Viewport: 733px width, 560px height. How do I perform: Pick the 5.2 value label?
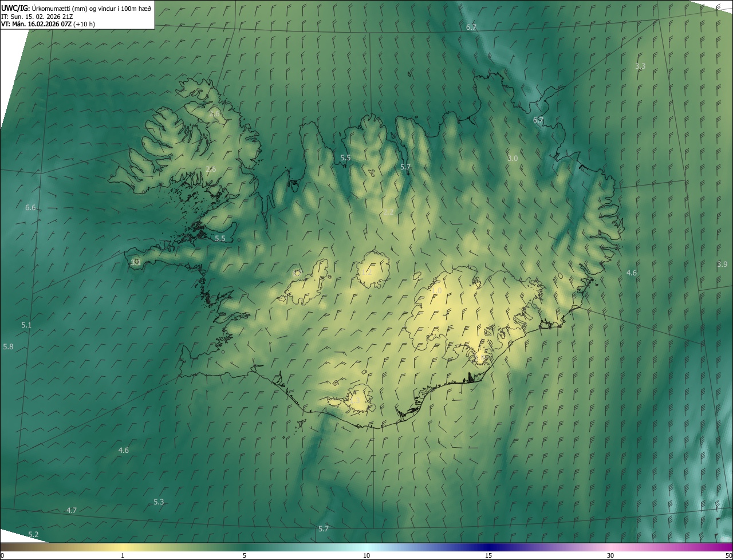pos(33,535)
